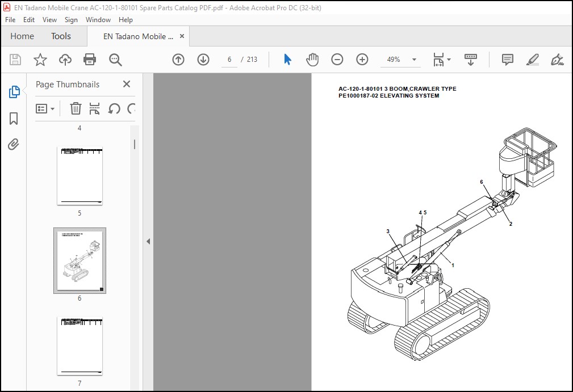
Task: Go to previous page arrow
Action: click(178, 60)
